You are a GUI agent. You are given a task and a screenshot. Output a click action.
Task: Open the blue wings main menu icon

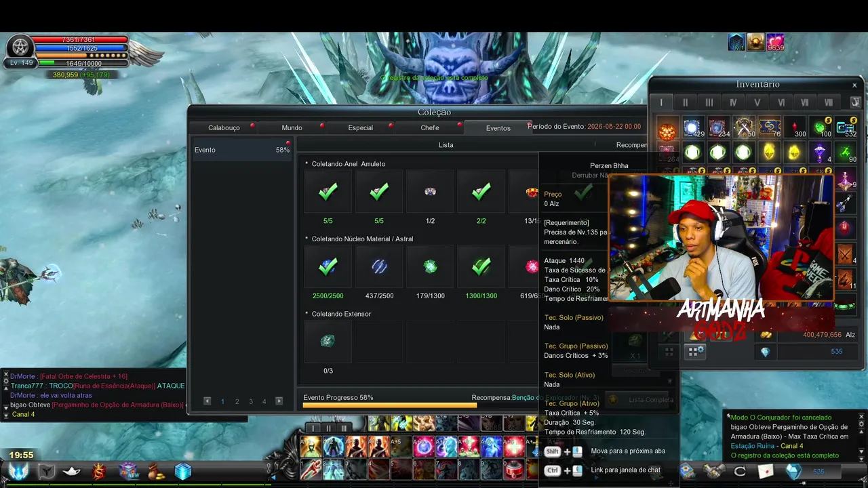point(18,472)
